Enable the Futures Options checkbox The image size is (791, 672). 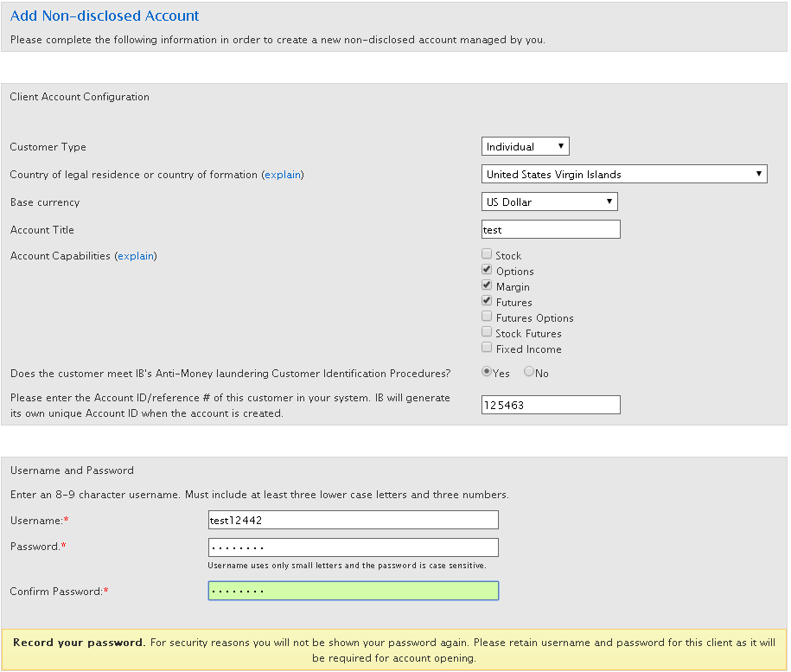point(487,317)
